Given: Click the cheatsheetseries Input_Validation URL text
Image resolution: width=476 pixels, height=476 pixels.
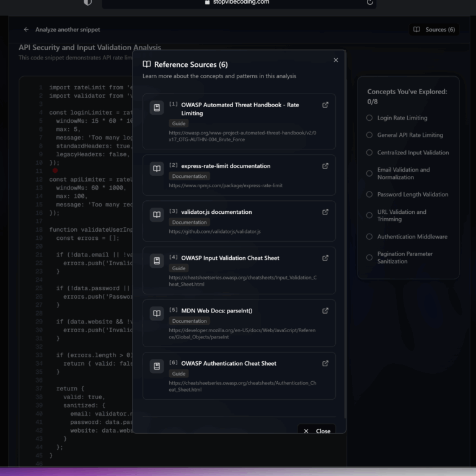Looking at the screenshot, I should coord(242,281).
